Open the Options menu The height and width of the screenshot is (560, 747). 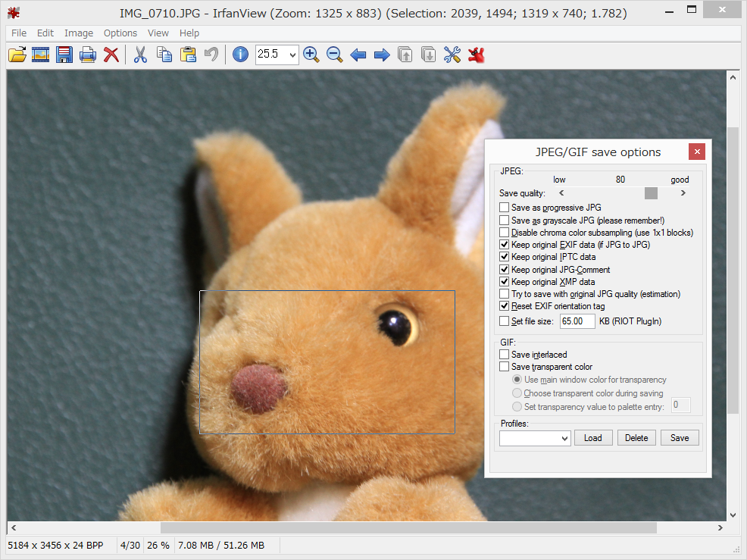[x=120, y=33]
